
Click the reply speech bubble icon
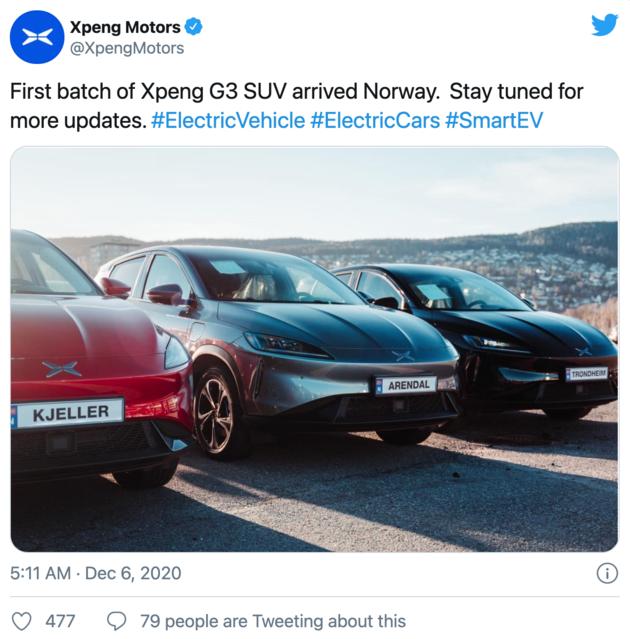tap(117, 621)
